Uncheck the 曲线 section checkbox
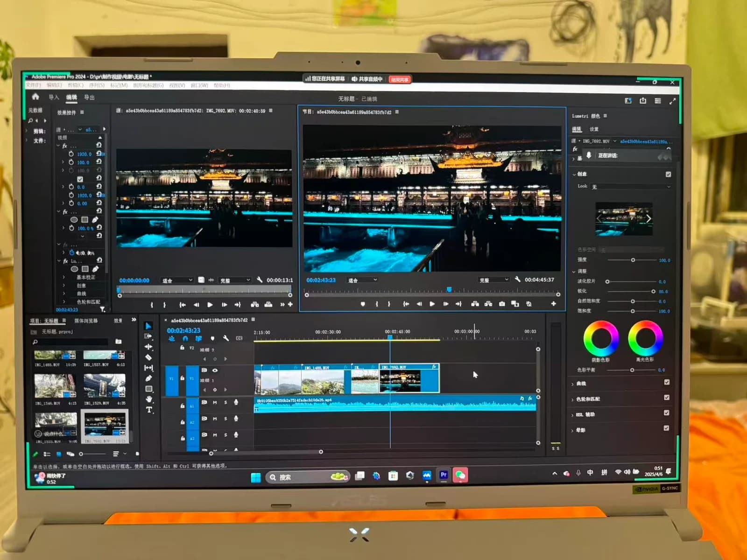This screenshot has height=560, width=747. (x=667, y=382)
